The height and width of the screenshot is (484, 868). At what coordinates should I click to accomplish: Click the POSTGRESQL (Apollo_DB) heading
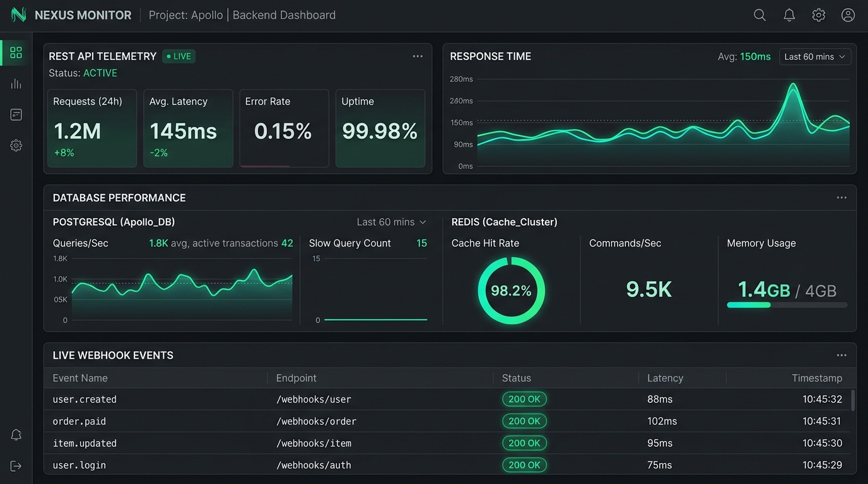pos(114,222)
